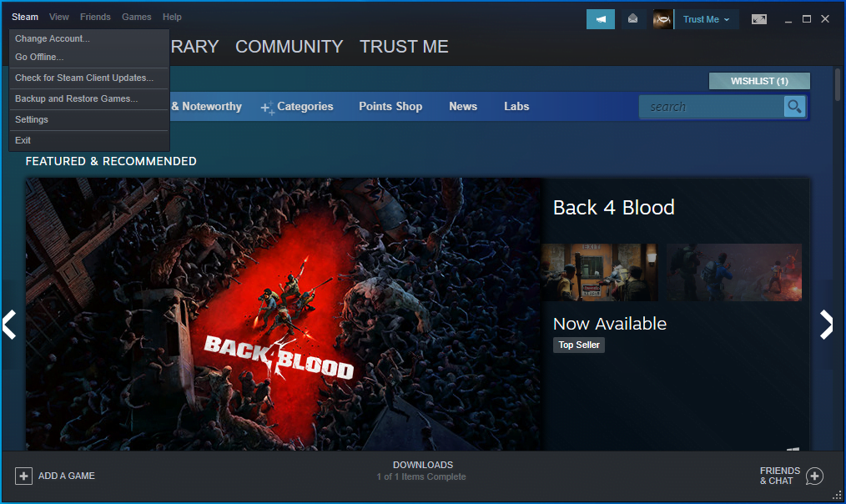Click the Friends & Chat label
Image resolution: width=846 pixels, height=504 pixels.
779,476
